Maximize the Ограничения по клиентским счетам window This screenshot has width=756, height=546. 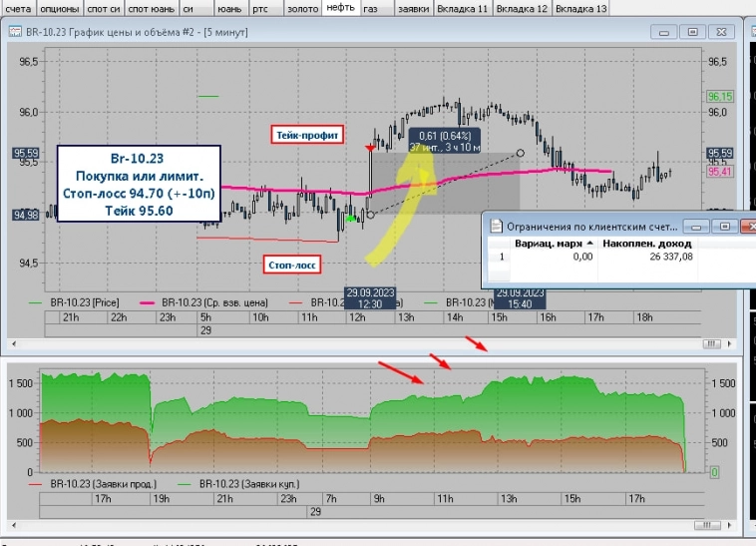pos(725,227)
